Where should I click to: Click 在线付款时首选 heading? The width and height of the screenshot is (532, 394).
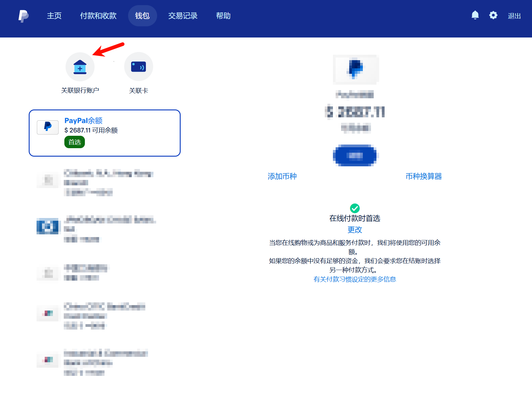point(355,218)
